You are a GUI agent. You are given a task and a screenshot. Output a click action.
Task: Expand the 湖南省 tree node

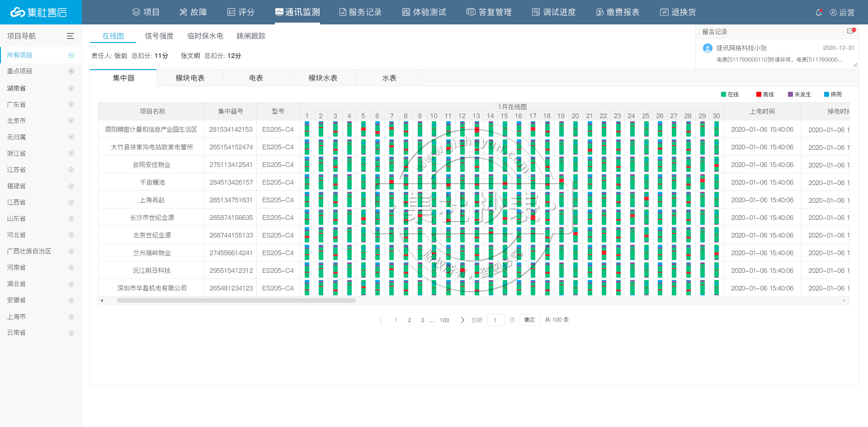(x=71, y=88)
